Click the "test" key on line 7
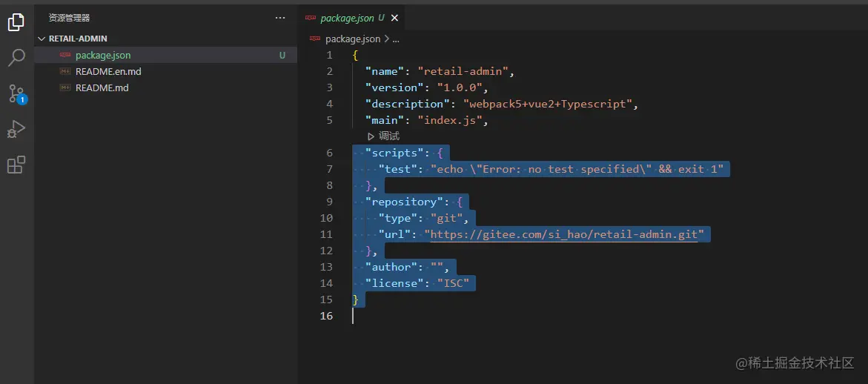The height and width of the screenshot is (384, 868). (398, 169)
